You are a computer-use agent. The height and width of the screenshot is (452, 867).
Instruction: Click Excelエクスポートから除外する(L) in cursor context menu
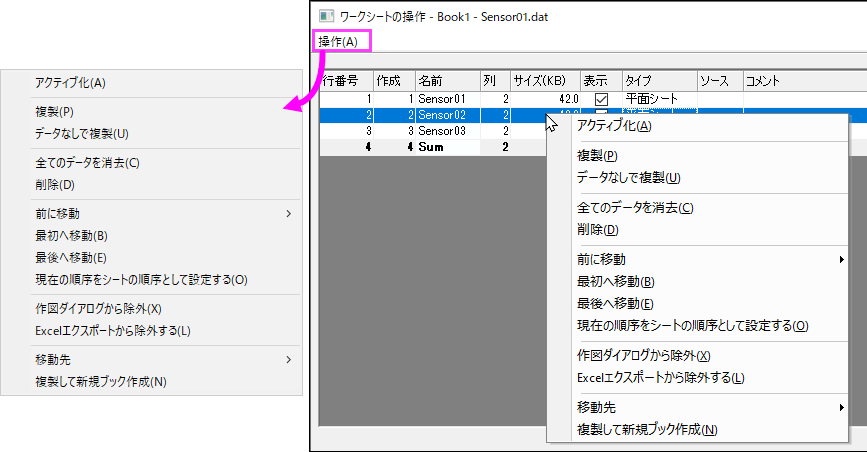[661, 378]
